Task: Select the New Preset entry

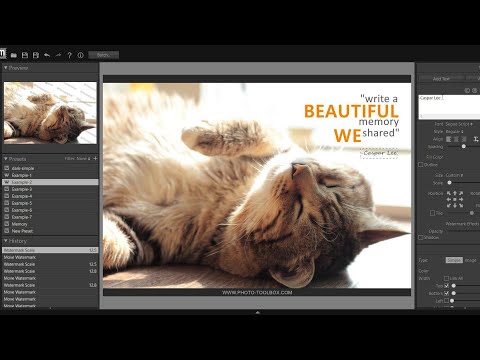Action: [50, 231]
